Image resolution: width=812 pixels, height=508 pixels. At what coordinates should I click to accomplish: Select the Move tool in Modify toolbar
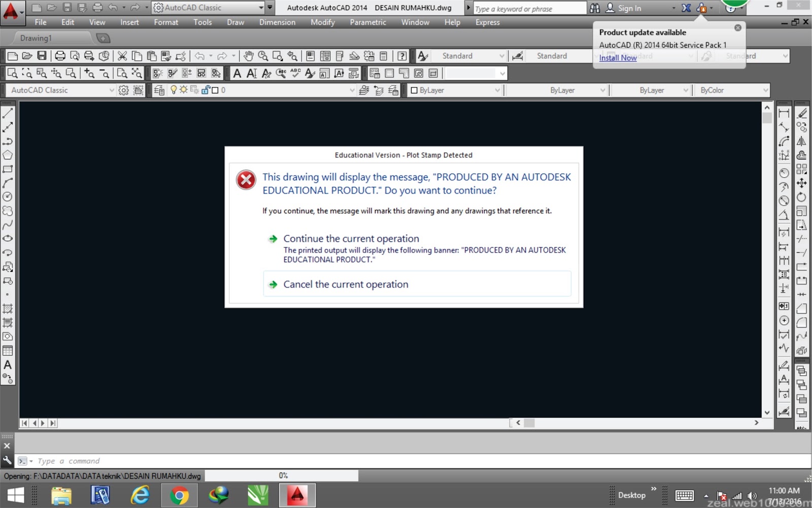(802, 183)
